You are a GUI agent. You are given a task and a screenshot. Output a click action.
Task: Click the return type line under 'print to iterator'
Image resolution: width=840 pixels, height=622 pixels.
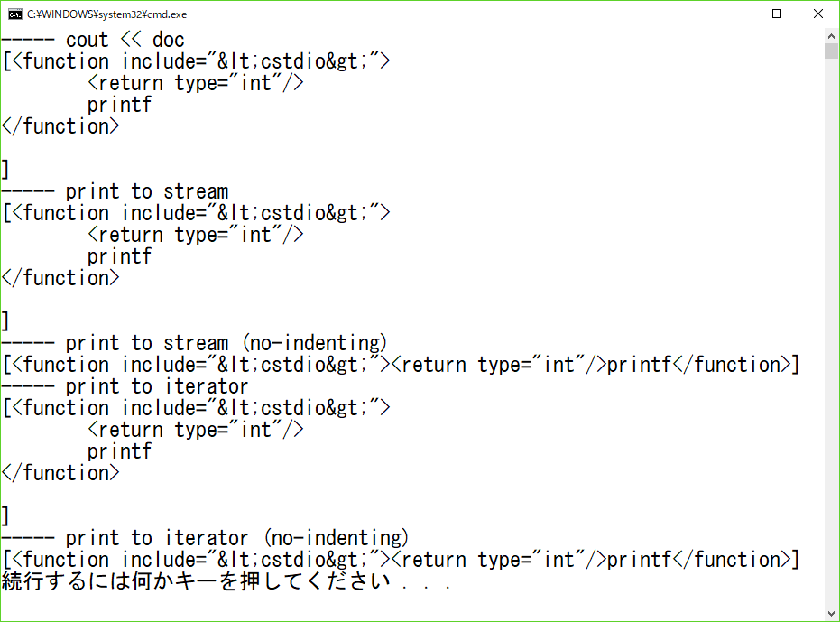tap(195, 430)
